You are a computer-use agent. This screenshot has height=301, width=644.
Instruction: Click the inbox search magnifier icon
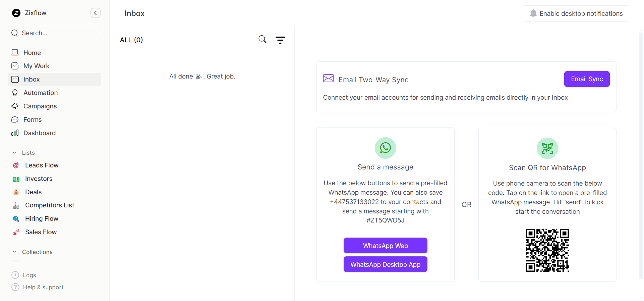coord(262,39)
